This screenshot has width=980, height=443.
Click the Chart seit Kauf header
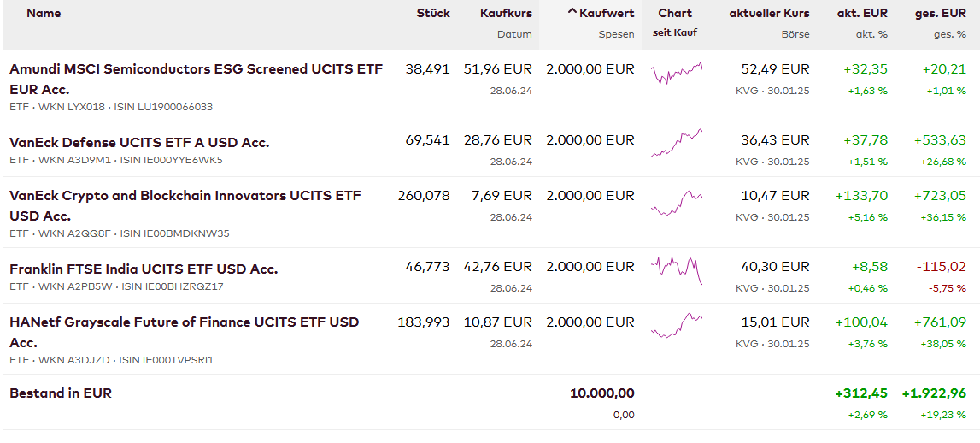tap(675, 13)
